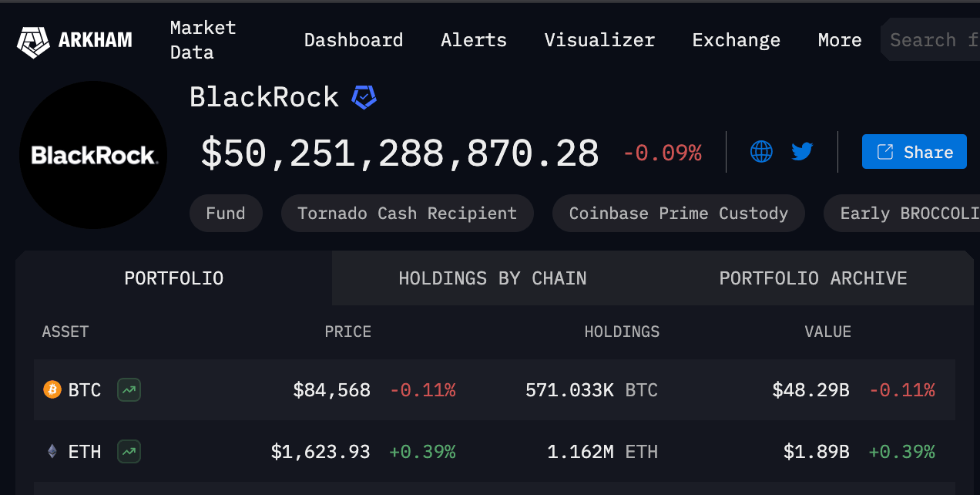Click the Tornado Cash Recipient tag

pos(407,213)
